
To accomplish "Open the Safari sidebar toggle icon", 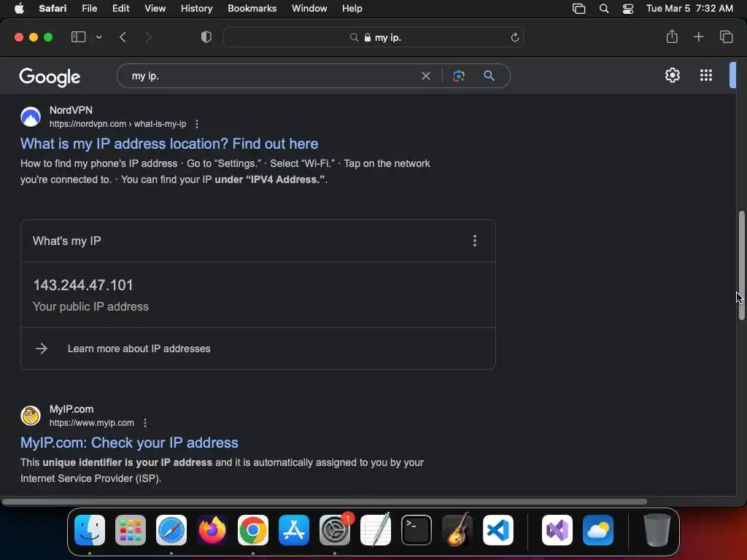I will pyautogui.click(x=78, y=37).
